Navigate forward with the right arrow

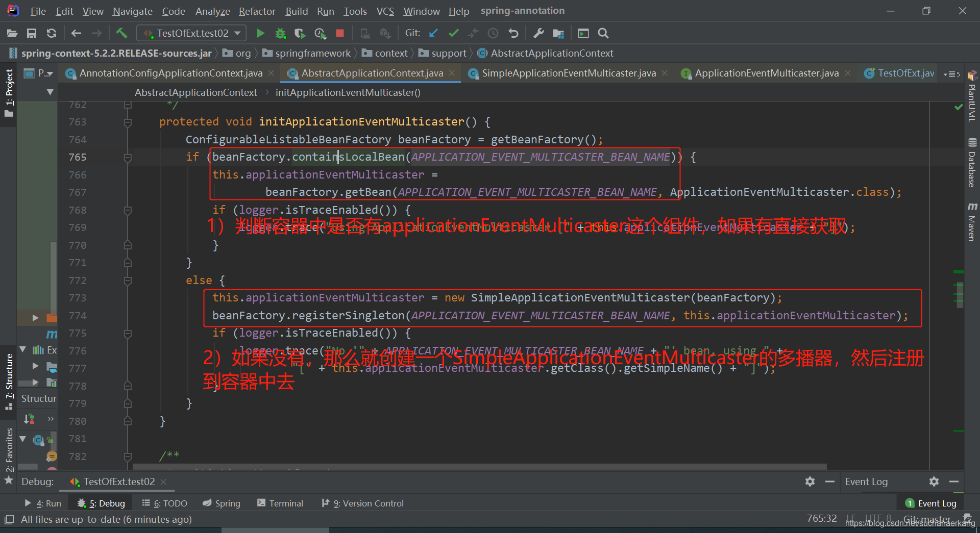pyautogui.click(x=96, y=33)
